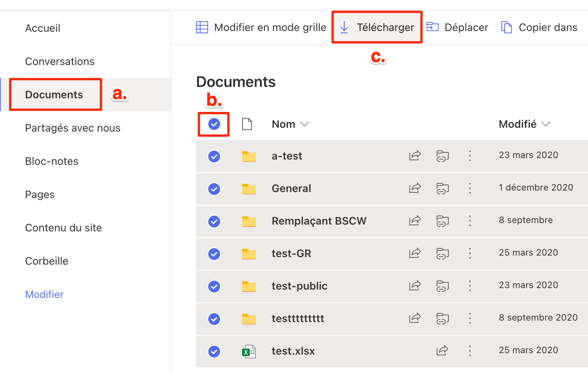Screen dimensions: 588x372
Task: Deselect the test-GR row checkbox
Action: tap(214, 254)
